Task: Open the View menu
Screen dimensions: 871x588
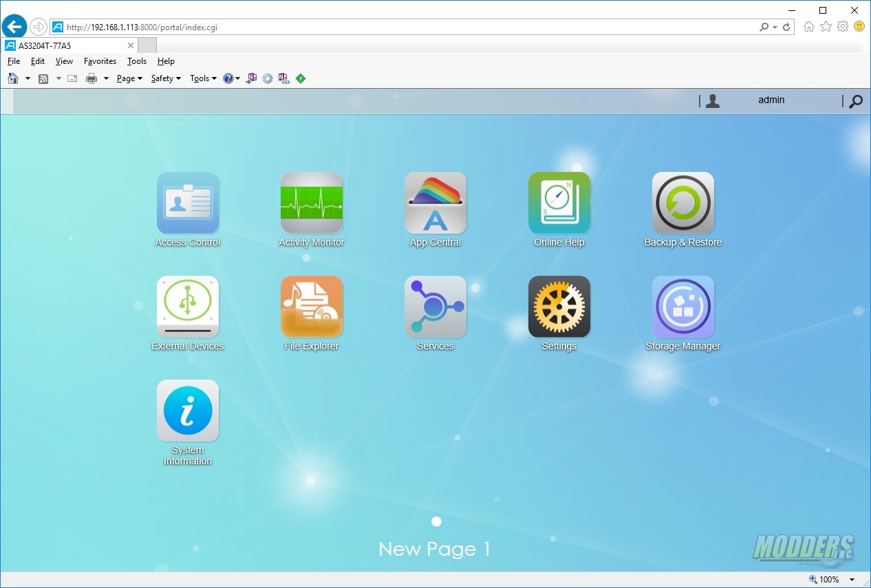Action: [x=64, y=61]
